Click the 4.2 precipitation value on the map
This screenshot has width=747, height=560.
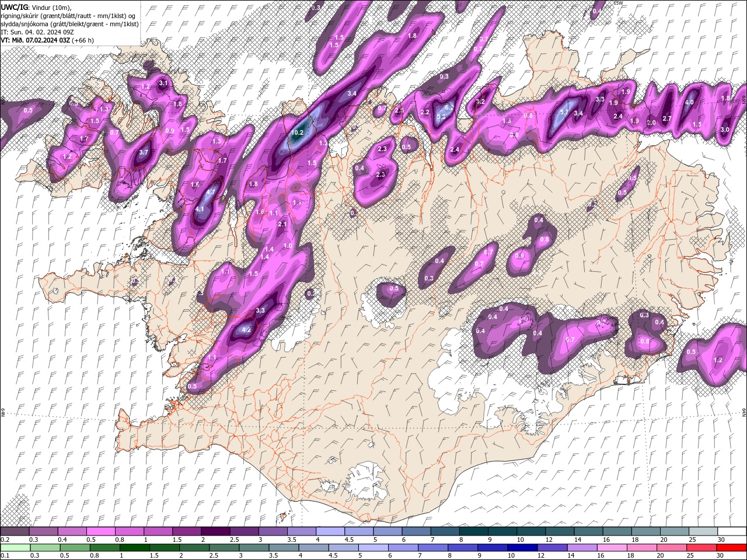(x=246, y=330)
